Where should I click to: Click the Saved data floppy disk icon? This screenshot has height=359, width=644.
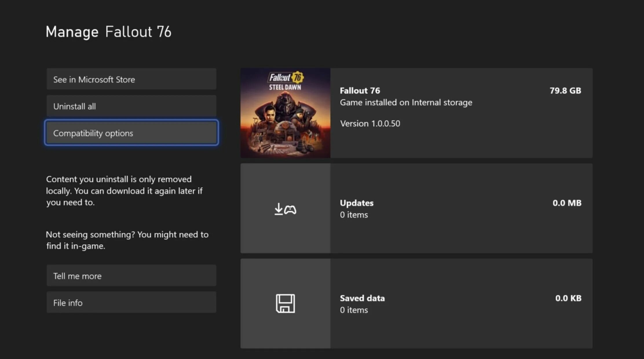(285, 303)
